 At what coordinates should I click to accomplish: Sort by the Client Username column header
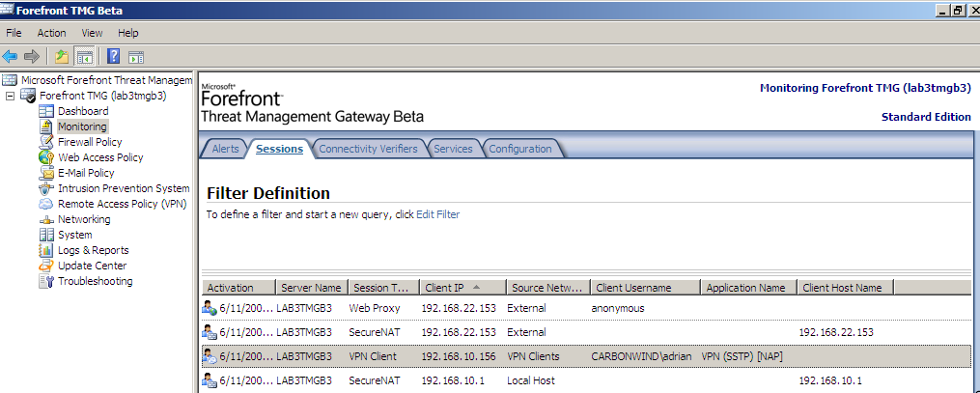(x=646, y=288)
